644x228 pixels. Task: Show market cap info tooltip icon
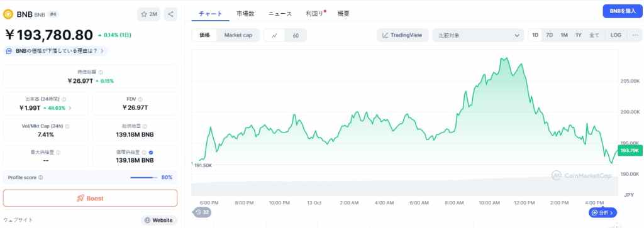101,72
